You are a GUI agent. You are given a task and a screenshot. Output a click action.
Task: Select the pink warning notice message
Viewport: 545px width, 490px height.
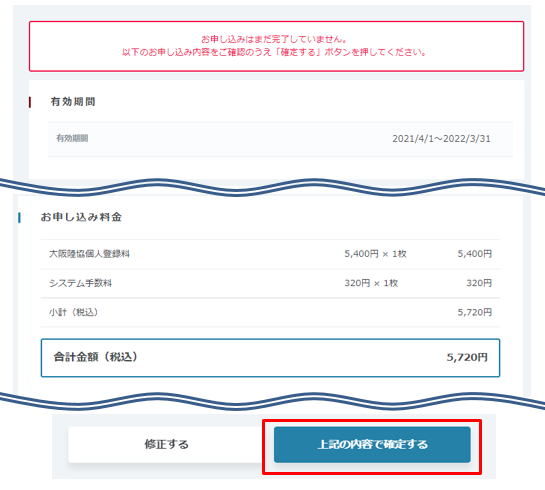[276, 46]
